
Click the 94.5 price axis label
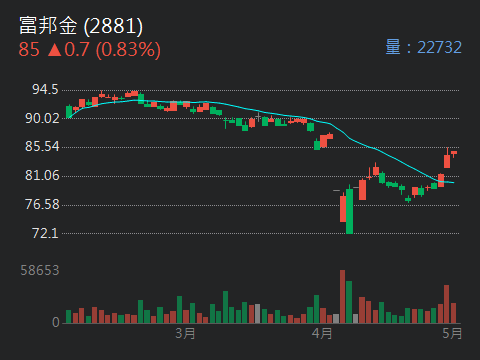(x=45, y=90)
